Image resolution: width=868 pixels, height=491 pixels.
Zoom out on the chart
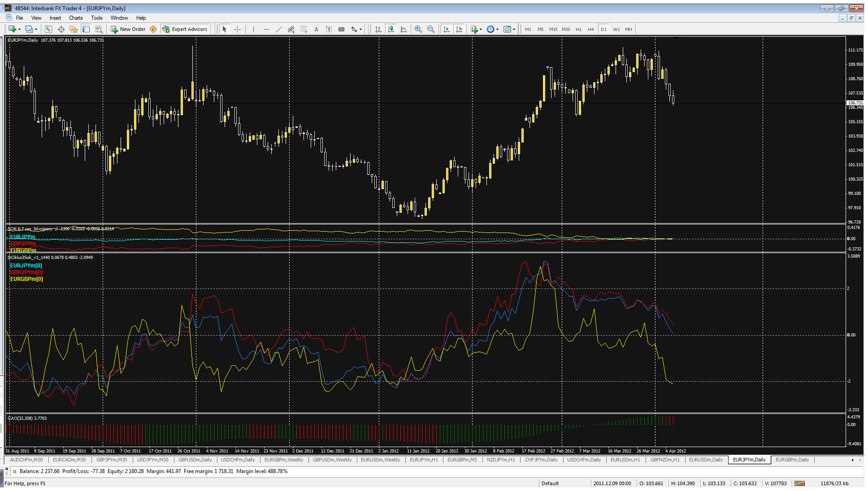[x=431, y=29]
